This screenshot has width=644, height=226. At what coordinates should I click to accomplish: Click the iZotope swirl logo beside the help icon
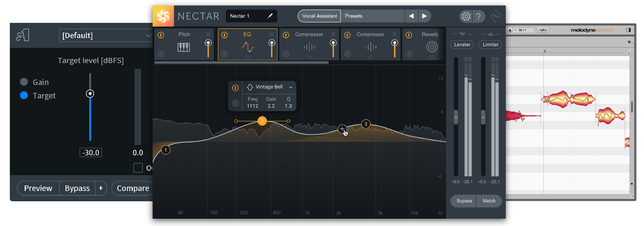pyautogui.click(x=496, y=16)
